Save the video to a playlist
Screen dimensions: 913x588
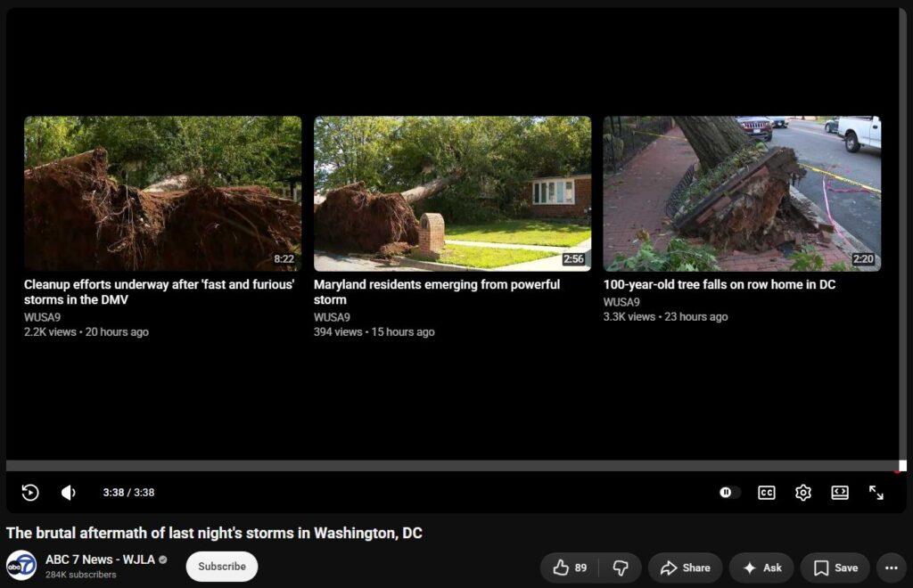(x=835, y=568)
